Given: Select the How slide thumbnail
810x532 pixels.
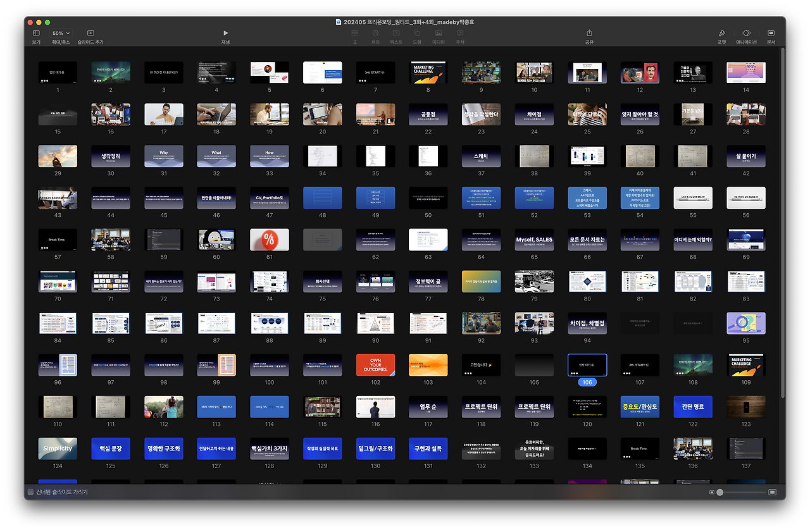Looking at the screenshot, I should point(270,156).
